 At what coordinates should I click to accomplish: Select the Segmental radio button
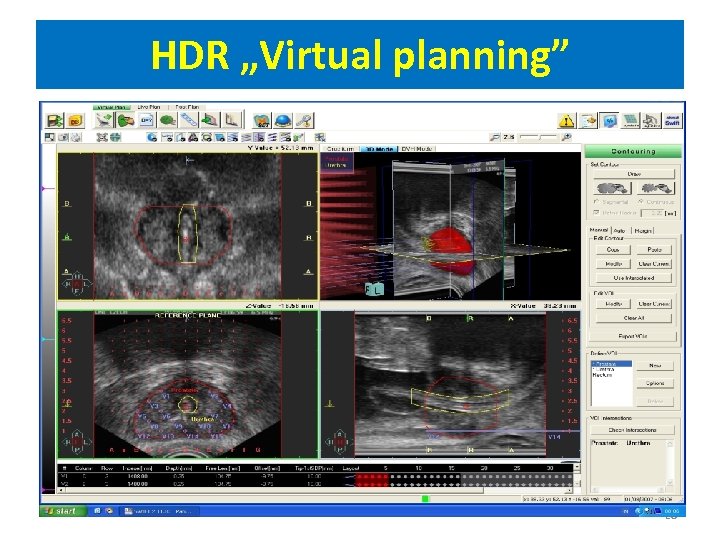[596, 202]
